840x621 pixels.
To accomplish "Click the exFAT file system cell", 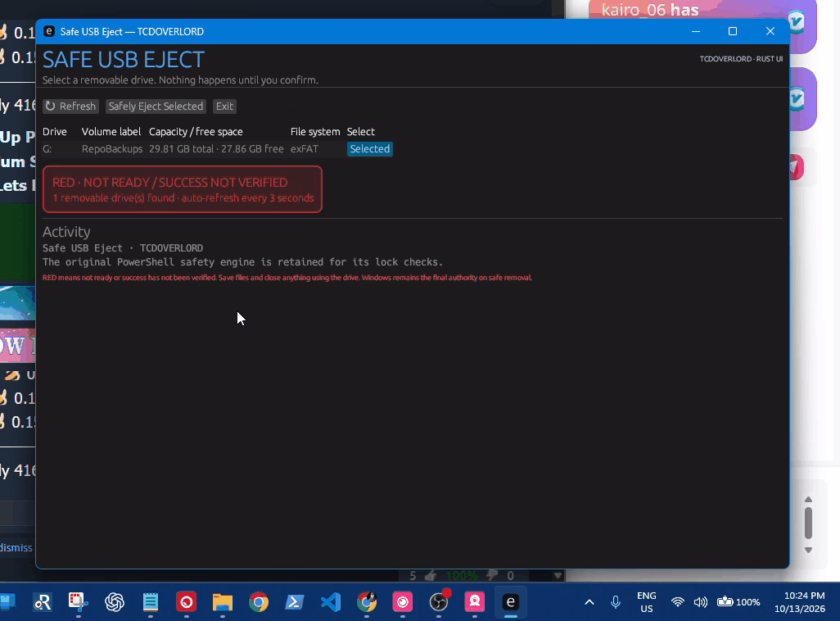I will click(305, 148).
